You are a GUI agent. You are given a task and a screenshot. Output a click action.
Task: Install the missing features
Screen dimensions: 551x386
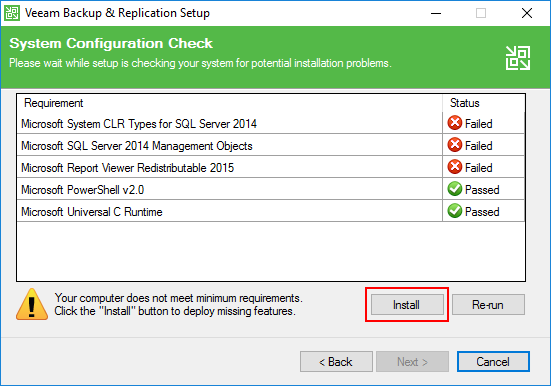coord(407,304)
